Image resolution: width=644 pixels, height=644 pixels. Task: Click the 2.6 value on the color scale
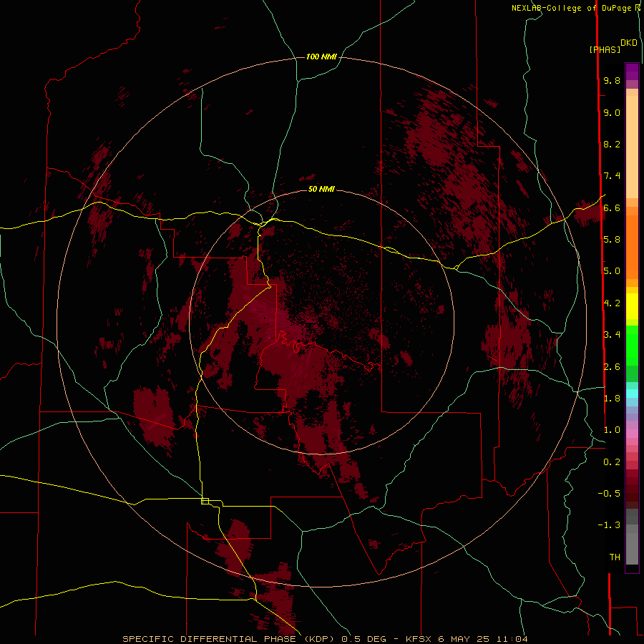[612, 367]
